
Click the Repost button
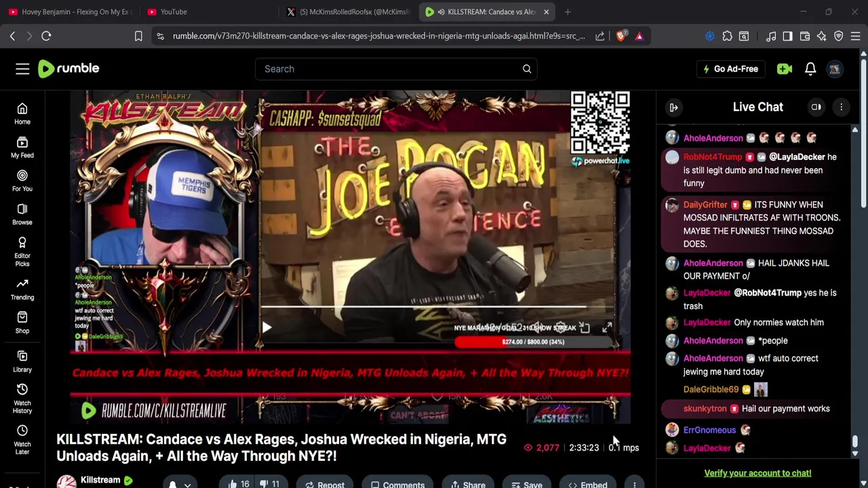pyautogui.click(x=324, y=483)
